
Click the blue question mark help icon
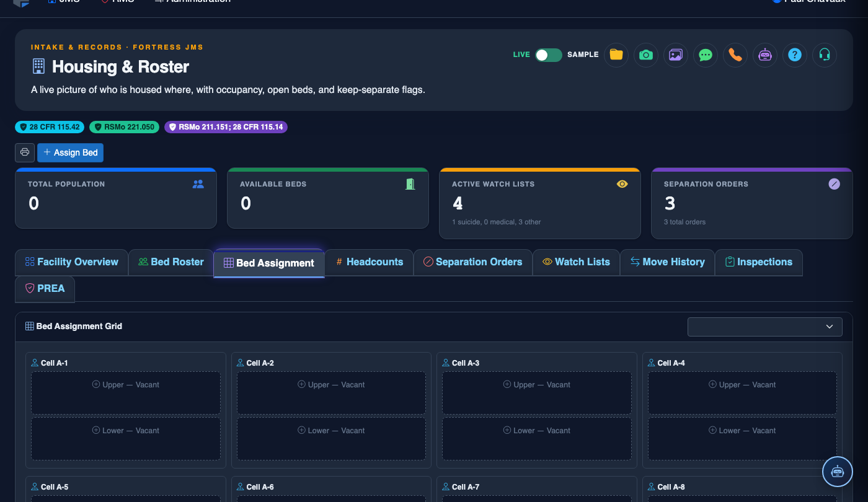pos(795,55)
